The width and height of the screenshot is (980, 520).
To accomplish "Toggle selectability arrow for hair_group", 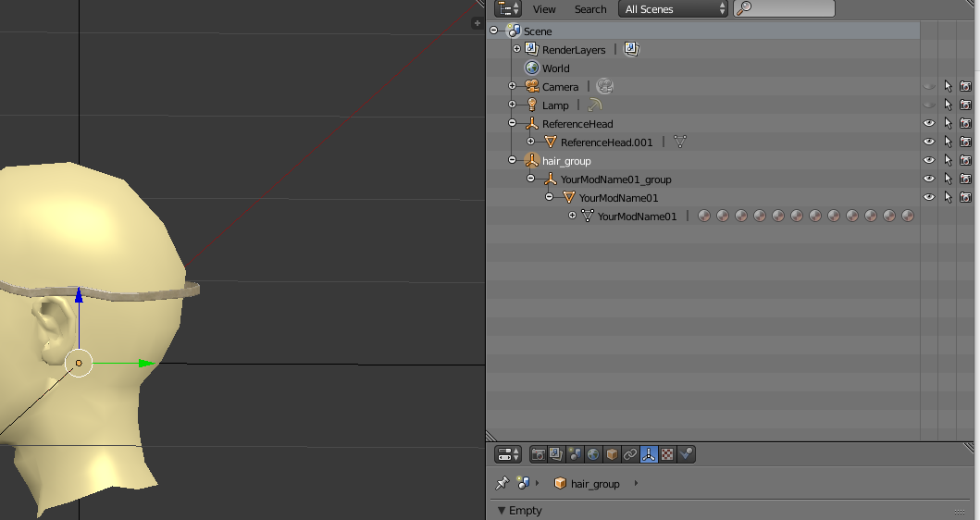I will 948,160.
